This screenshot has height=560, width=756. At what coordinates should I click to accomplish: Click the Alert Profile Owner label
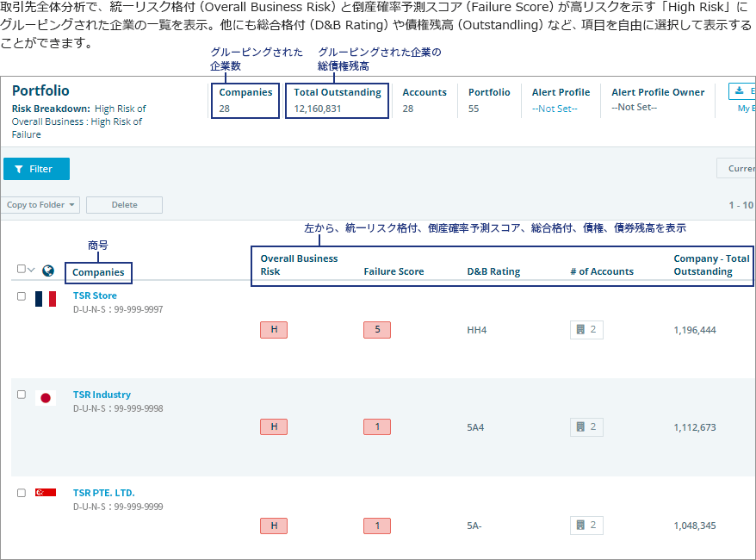658,92
